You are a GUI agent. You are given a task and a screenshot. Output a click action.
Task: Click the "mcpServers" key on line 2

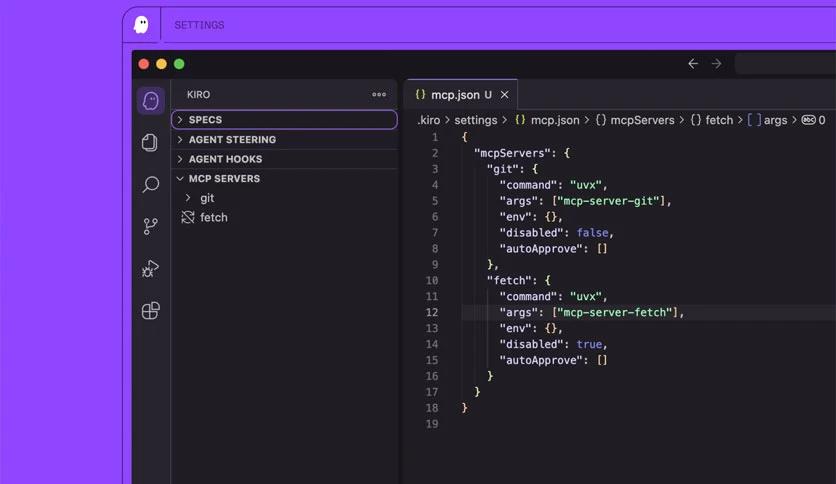tap(512, 153)
